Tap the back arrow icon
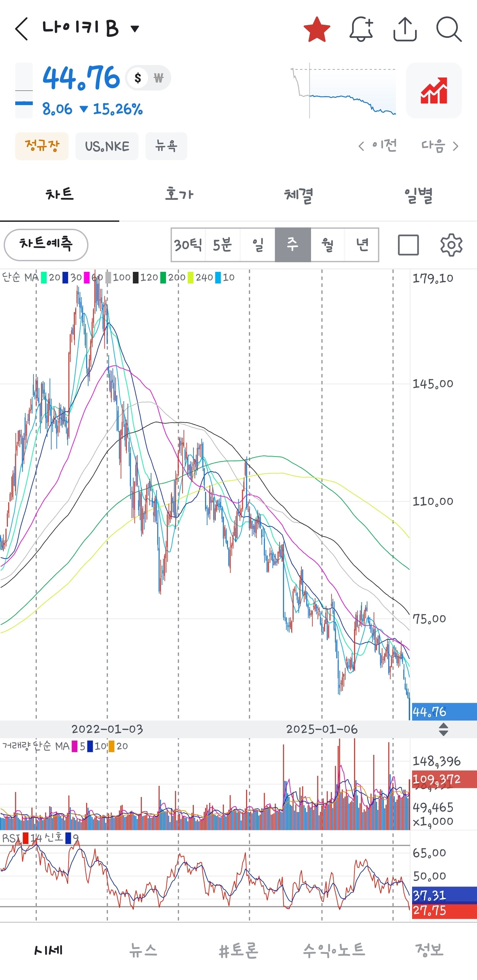The width and height of the screenshot is (477, 980). (22, 29)
